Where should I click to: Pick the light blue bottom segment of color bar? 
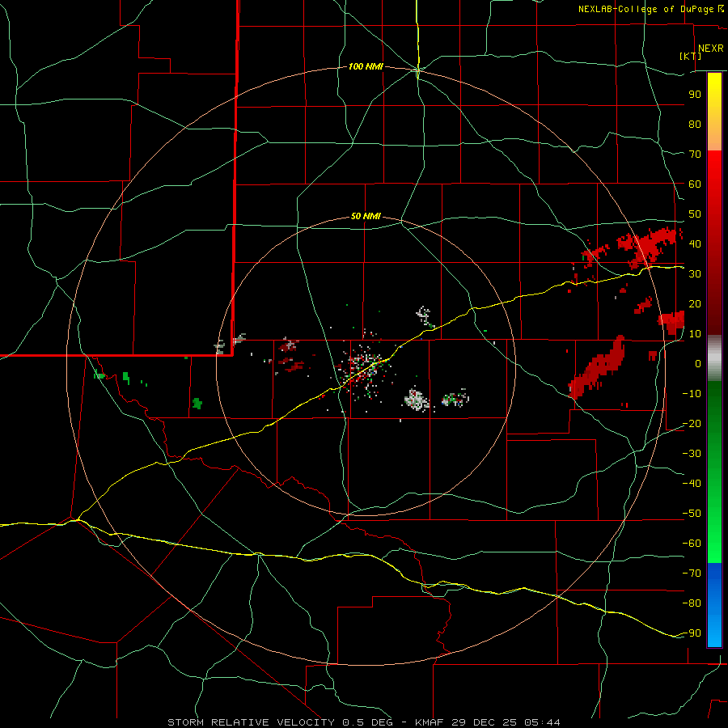pyautogui.click(x=714, y=632)
